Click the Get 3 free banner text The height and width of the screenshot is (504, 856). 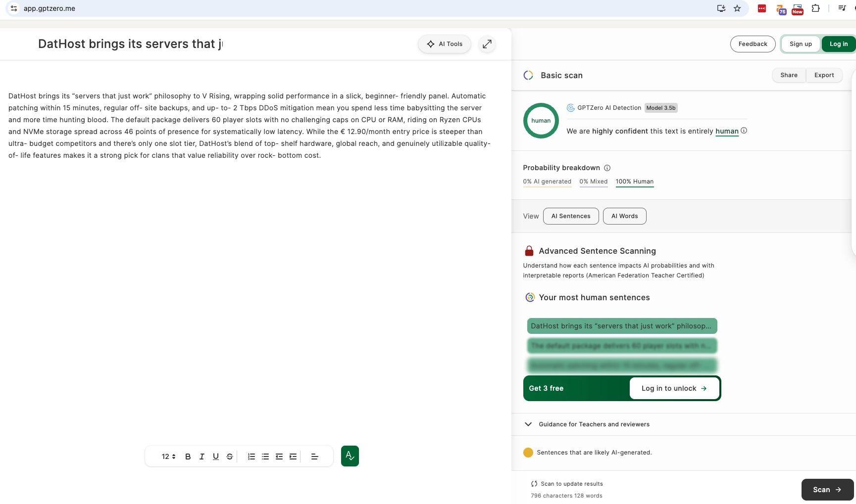click(x=546, y=388)
